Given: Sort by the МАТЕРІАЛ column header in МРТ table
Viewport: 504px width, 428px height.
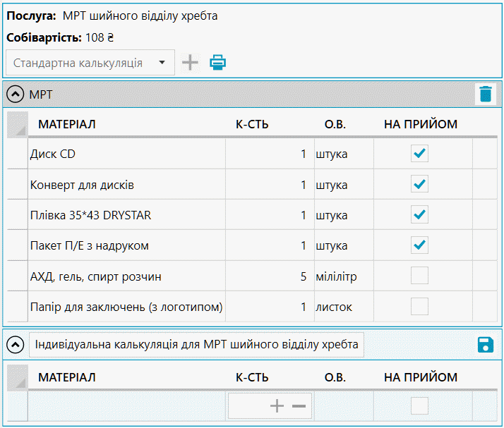Looking at the screenshot, I should coord(67,124).
